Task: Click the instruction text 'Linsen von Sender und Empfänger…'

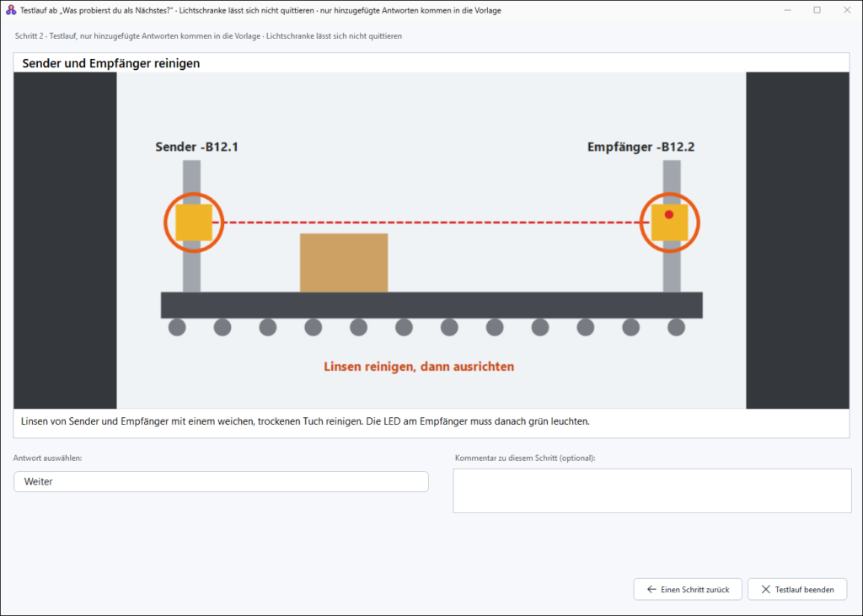Action: (305, 421)
